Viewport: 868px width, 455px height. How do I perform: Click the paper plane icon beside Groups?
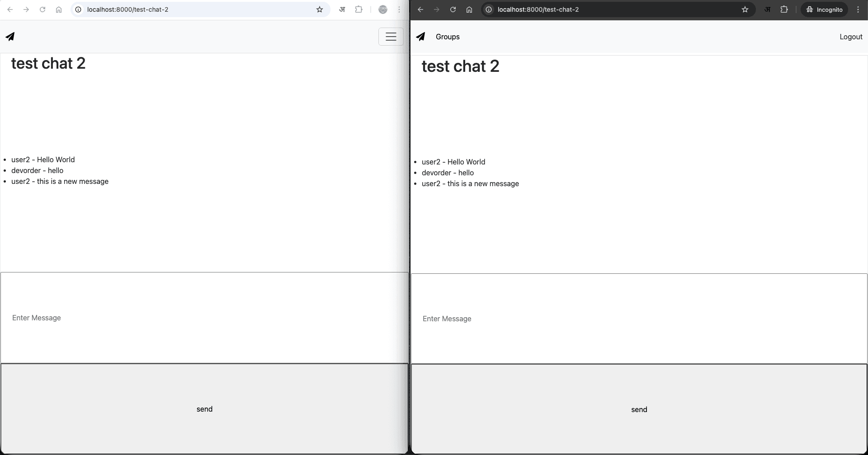421,37
